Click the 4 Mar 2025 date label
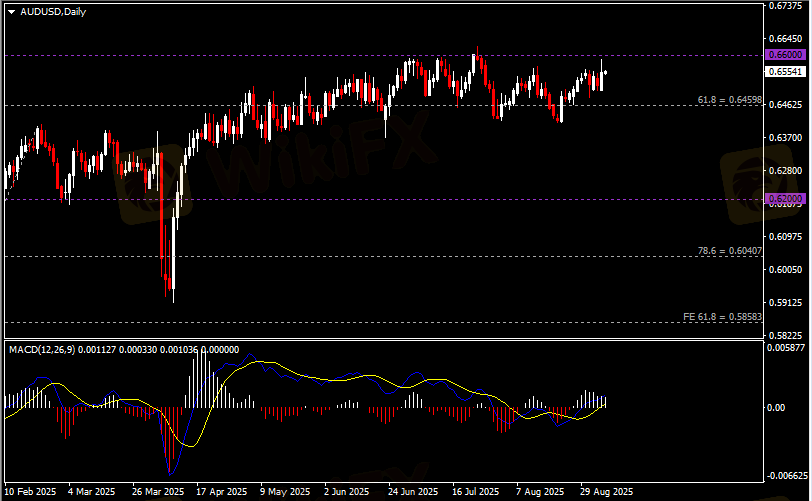Image resolution: width=812 pixels, height=501 pixels. tap(92, 491)
